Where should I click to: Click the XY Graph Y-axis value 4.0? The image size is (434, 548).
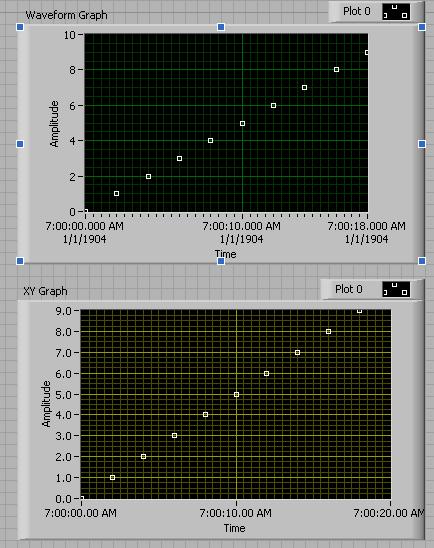coord(63,415)
